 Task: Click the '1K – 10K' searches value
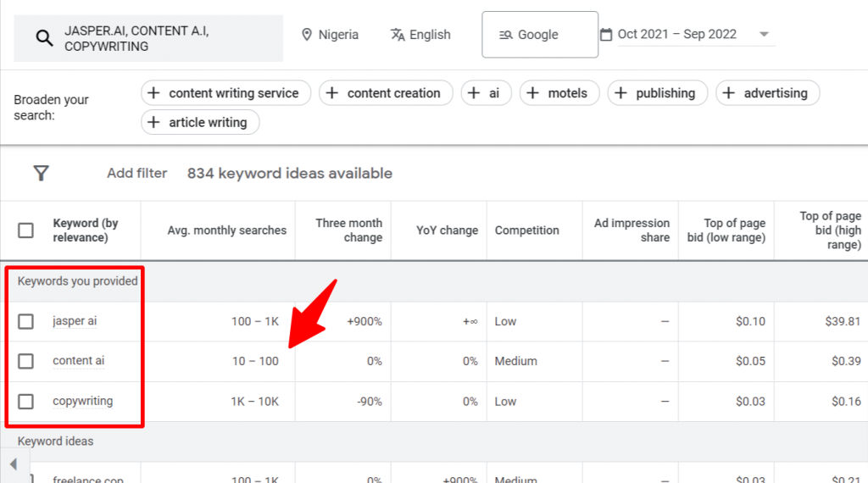(x=254, y=401)
